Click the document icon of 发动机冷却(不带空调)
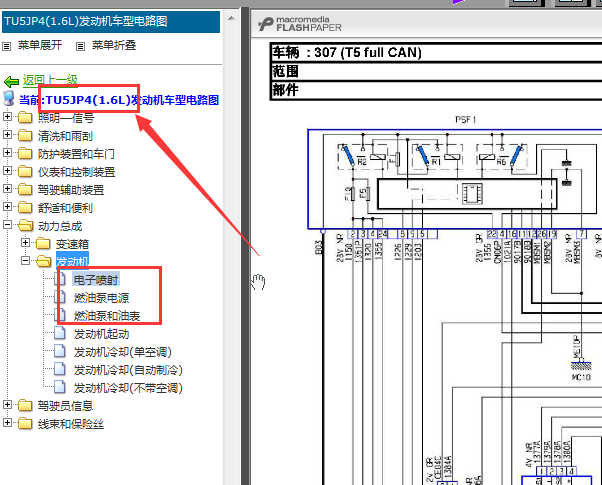The height and width of the screenshot is (485, 602). pos(60,387)
